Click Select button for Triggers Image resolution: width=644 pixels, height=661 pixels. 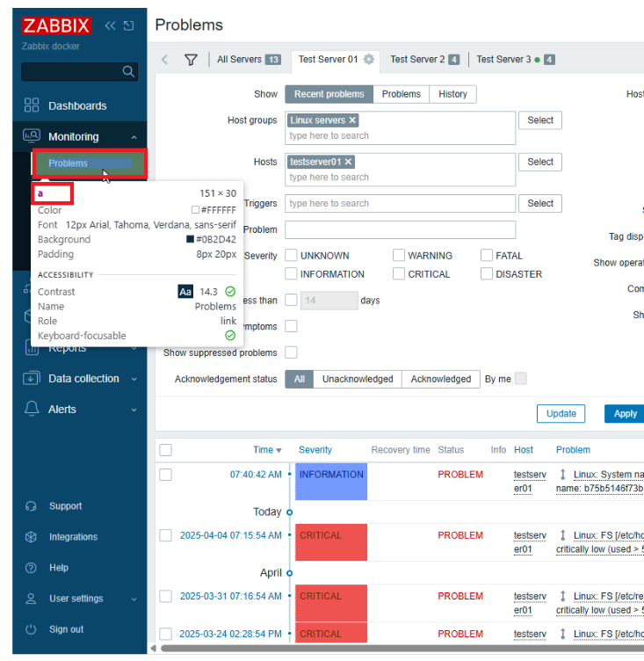(540, 203)
